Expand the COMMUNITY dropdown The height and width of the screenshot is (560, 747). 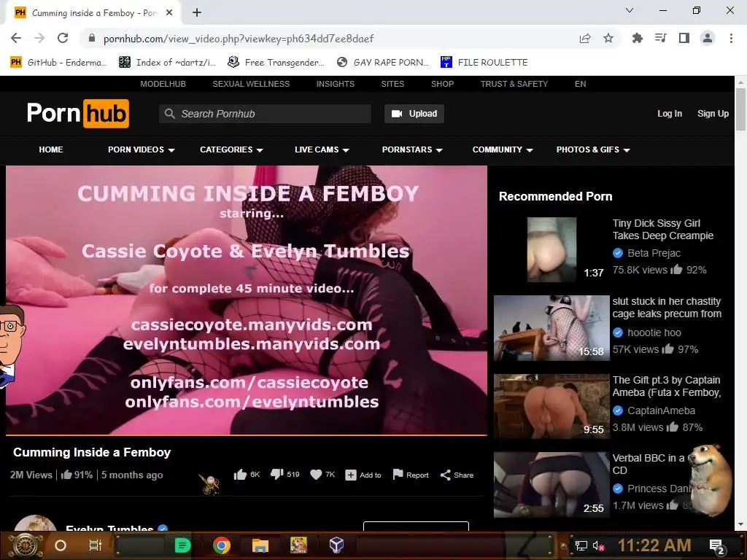point(503,149)
